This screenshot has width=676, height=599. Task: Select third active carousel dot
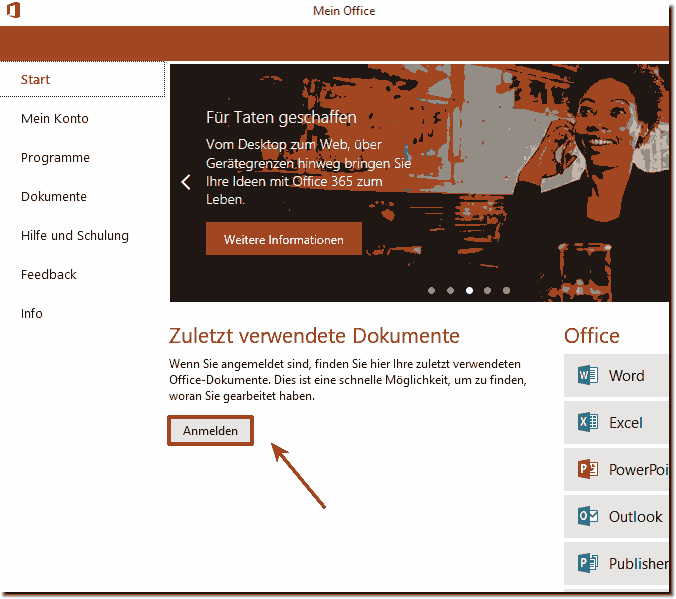point(469,291)
